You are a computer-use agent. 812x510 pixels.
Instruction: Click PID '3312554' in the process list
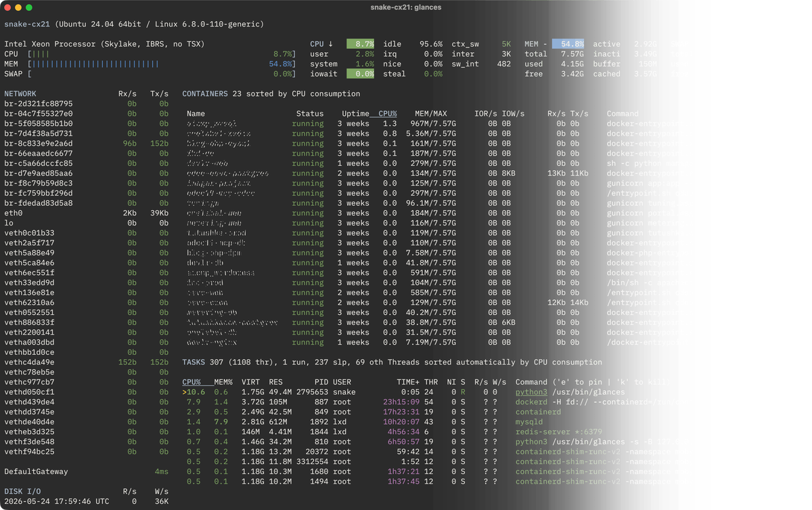click(x=312, y=462)
